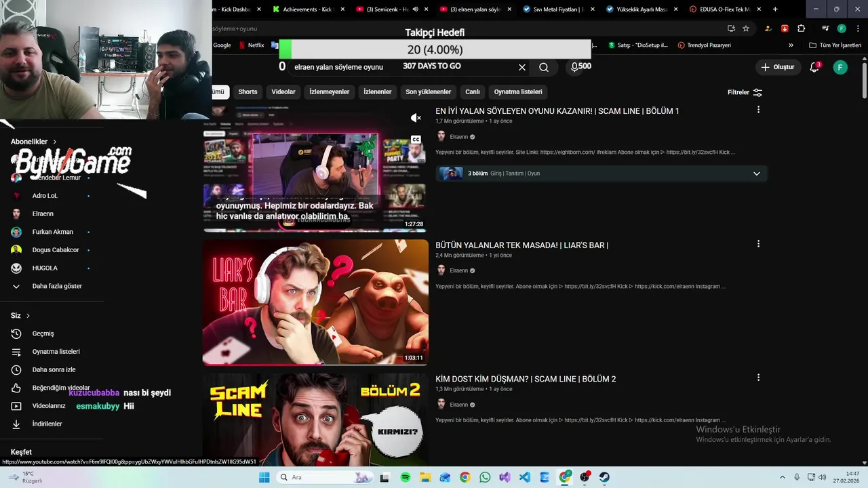Select the Son yüklenenler filter chip
This screenshot has height=488, width=868.
tap(429, 91)
